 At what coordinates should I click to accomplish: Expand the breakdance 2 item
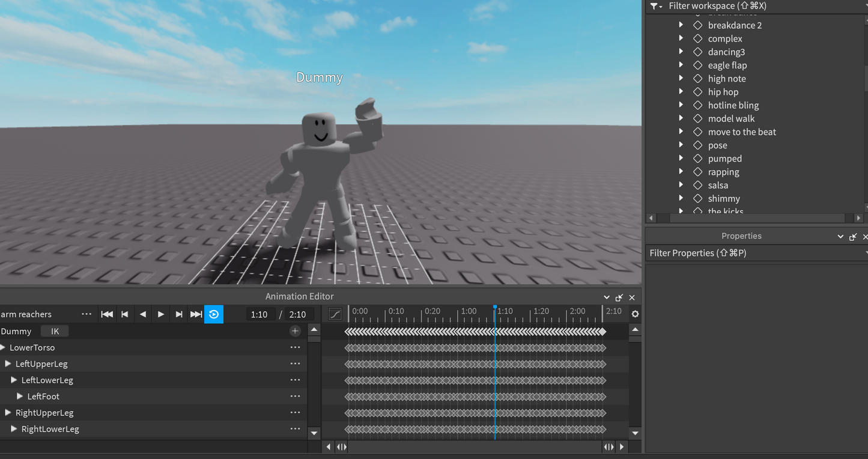(681, 25)
